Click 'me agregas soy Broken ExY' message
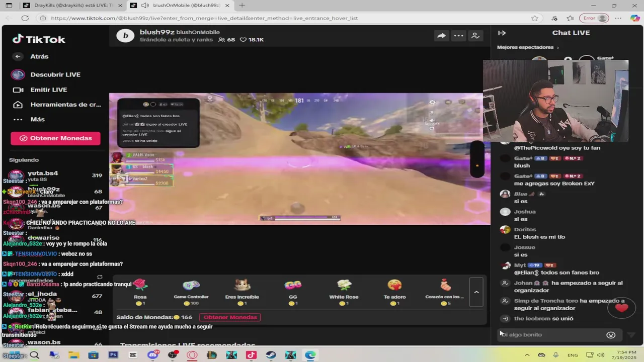644x362 pixels. click(554, 184)
